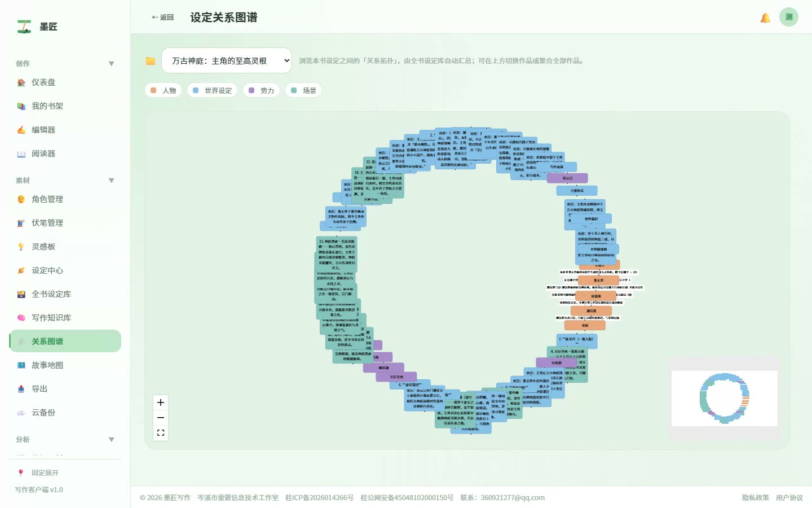Toggle the 世界设定 legend filter
Viewport: 812px width, 508px height.
212,90
